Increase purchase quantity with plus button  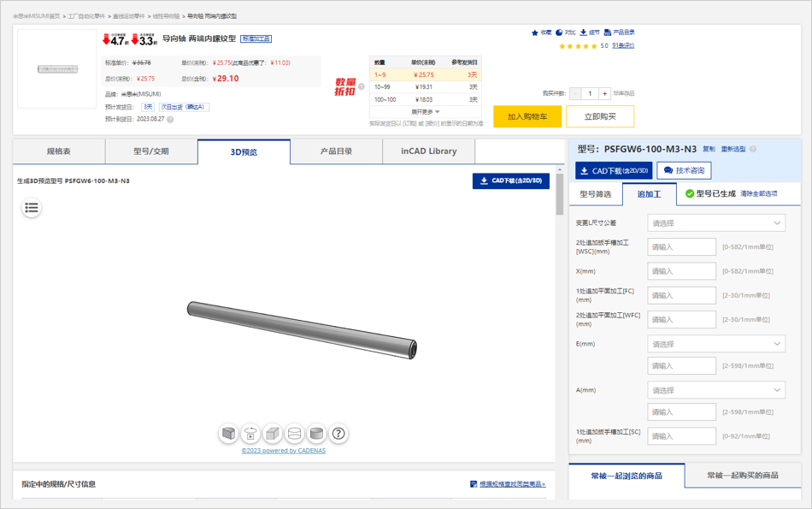tap(605, 93)
